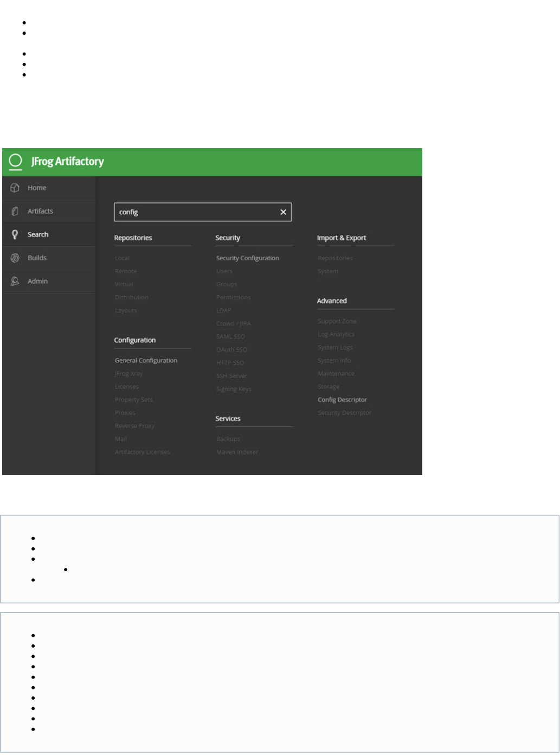Viewport: 560px width, 755px height.
Task: Click the Repositories section heading
Action: (x=133, y=238)
